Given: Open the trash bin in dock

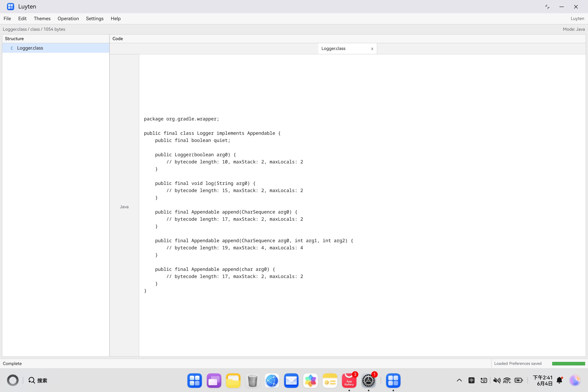Looking at the screenshot, I should [253, 381].
